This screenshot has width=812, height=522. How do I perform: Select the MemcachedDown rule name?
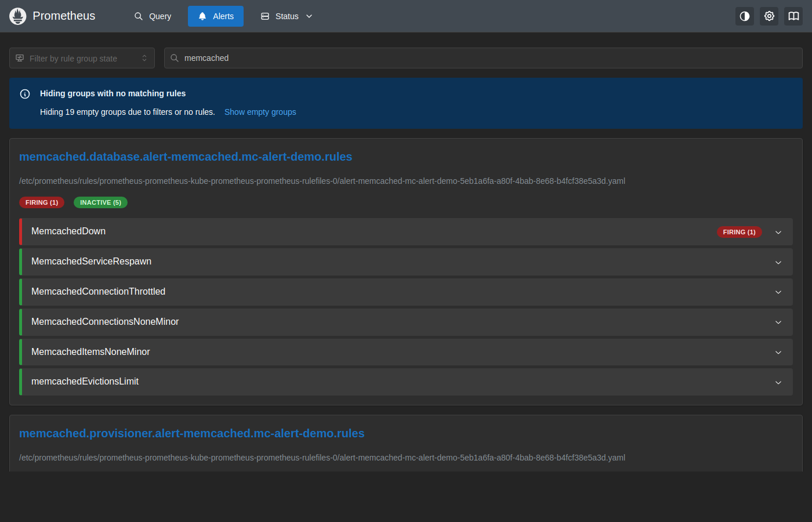(x=68, y=231)
